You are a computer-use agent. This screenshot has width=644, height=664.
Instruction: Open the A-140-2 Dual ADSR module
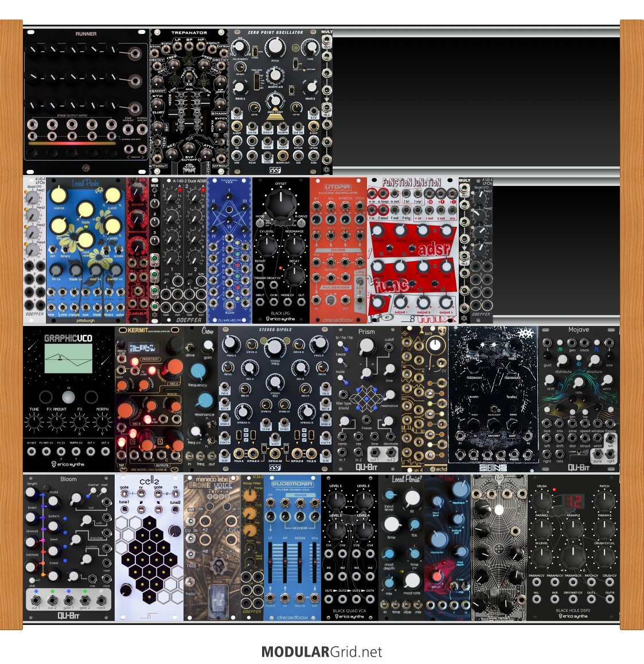184,250
